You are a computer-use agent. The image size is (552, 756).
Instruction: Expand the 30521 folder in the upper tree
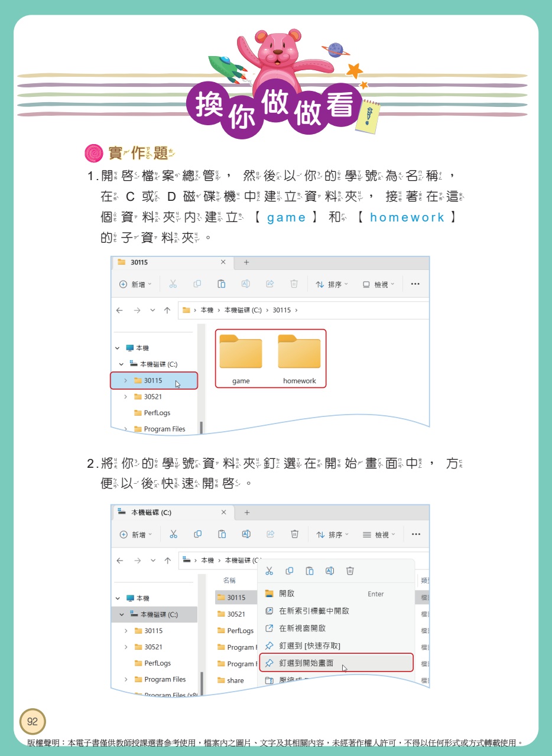(x=125, y=397)
